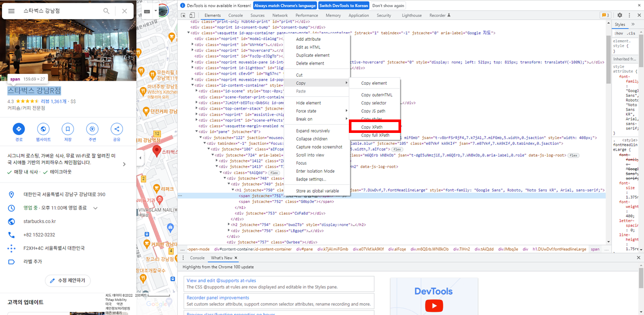The image size is (644, 315).
Task: Clear the Maps search with the X icon
Action: coord(125,11)
